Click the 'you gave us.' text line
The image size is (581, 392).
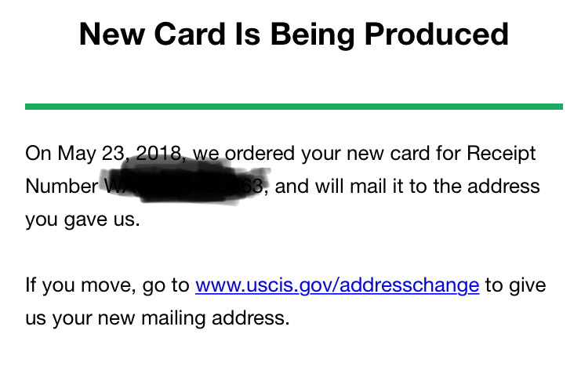pyautogui.click(x=82, y=220)
